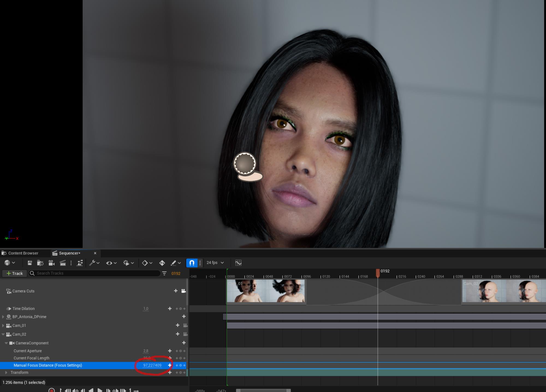Add track to BP_Antonia_DPrime with plus
546x392 pixels.
(184, 316)
